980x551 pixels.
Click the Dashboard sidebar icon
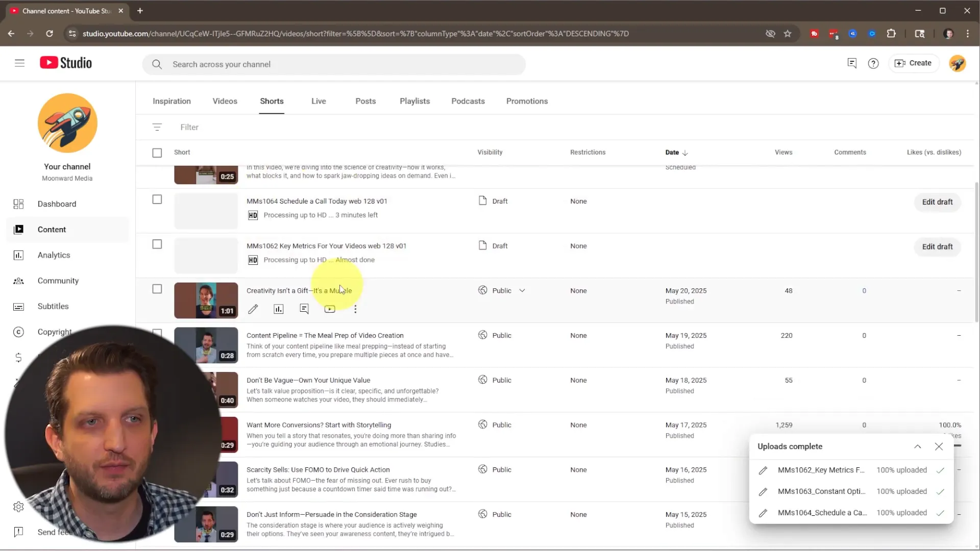18,204
